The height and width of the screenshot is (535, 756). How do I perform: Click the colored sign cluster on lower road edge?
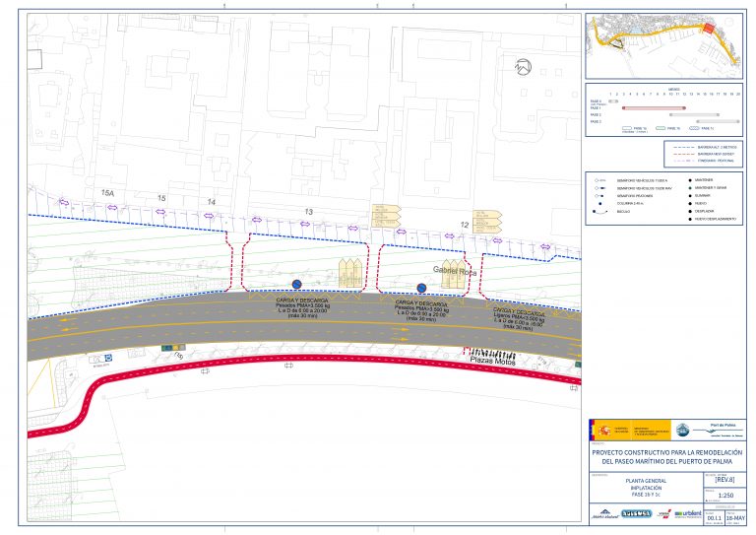(x=173, y=348)
